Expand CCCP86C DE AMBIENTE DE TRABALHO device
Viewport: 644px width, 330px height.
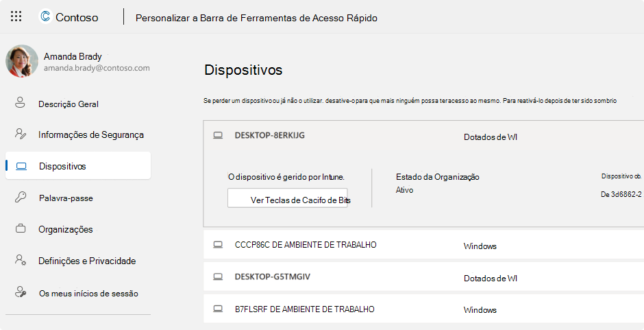point(423,244)
